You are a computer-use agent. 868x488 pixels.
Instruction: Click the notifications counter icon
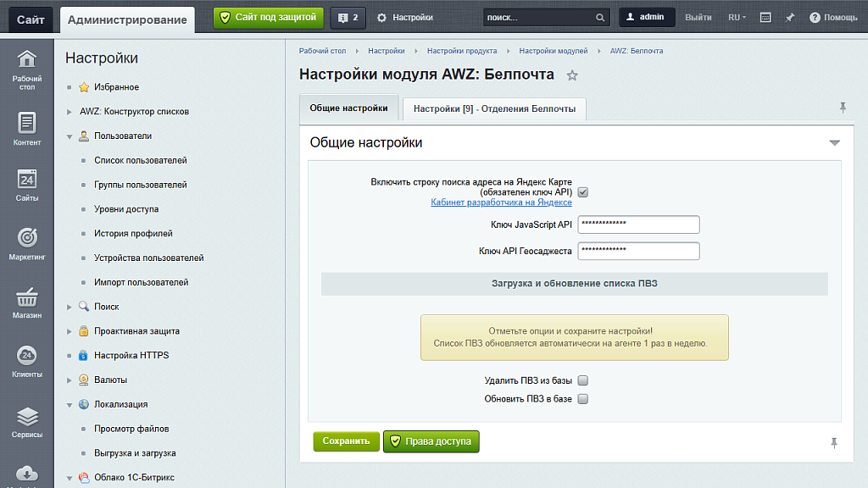click(348, 17)
